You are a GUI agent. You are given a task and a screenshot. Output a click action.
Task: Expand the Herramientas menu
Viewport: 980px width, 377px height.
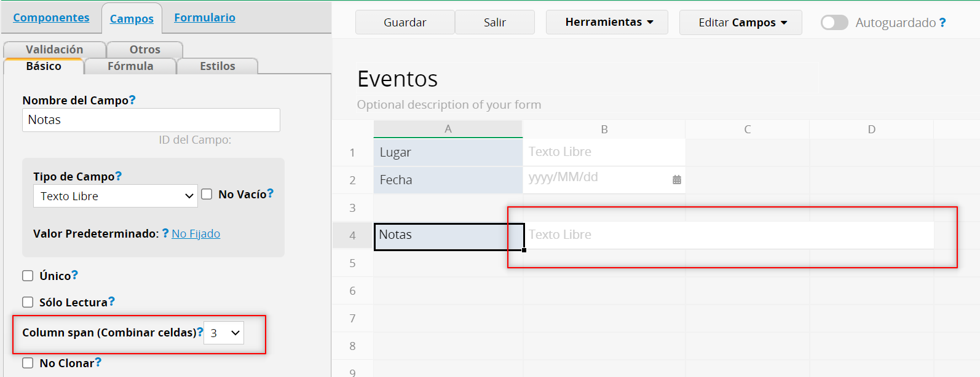pyautogui.click(x=607, y=22)
